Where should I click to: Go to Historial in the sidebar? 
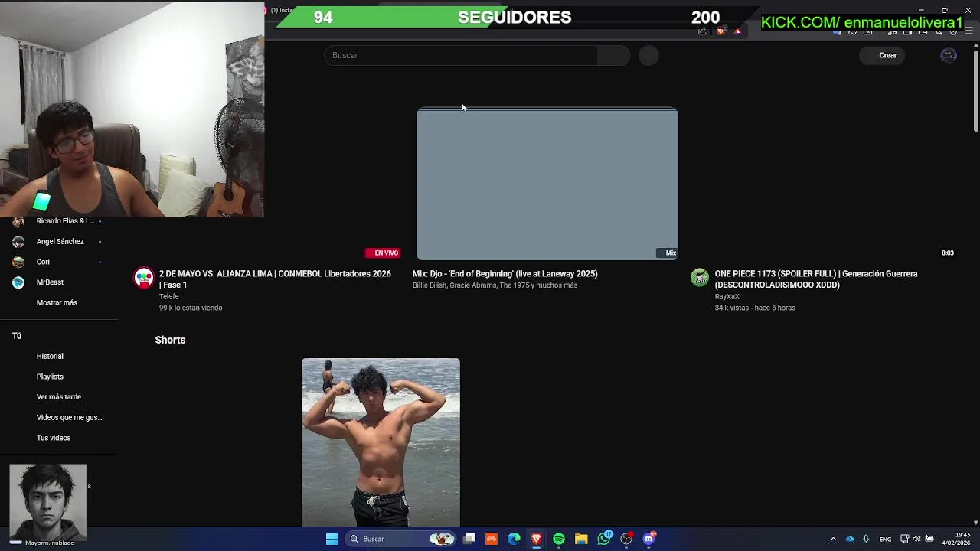50,356
